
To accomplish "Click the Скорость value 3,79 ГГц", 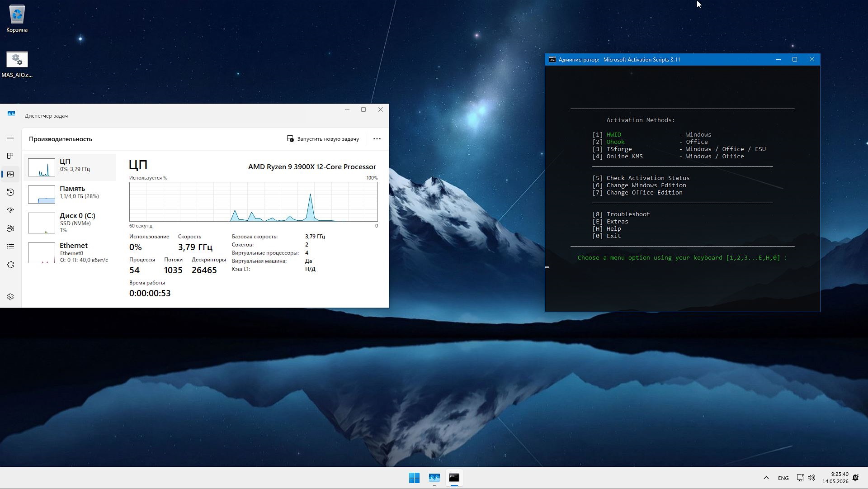I will pyautogui.click(x=195, y=247).
